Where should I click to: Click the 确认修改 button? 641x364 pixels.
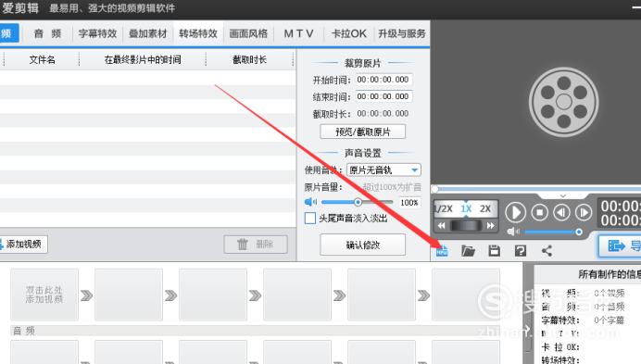[x=362, y=245]
